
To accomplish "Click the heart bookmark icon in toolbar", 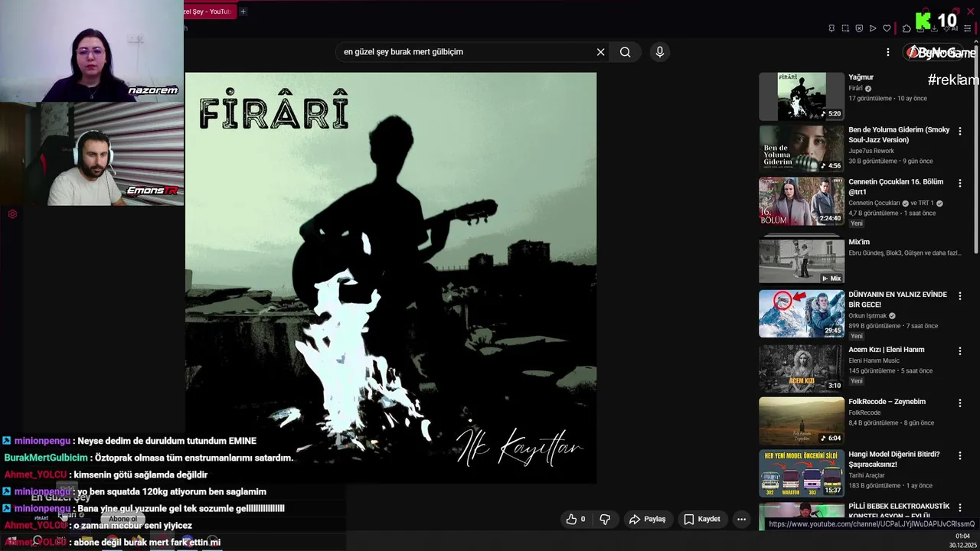I will pos(887,28).
